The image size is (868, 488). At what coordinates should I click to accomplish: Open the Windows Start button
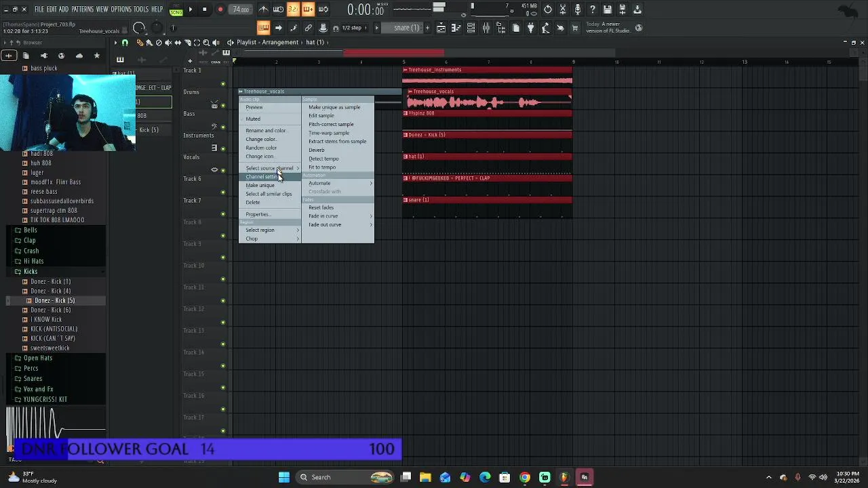point(284,477)
